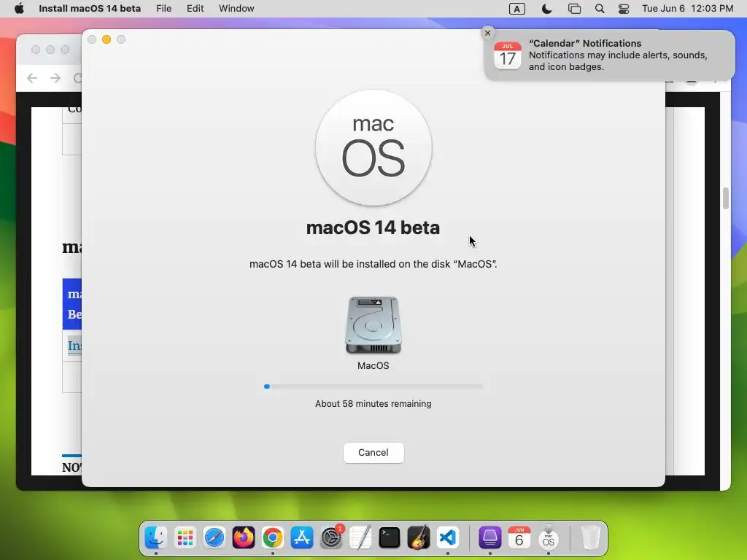
Task: Open TextEdit from the Dock
Action: pos(360,537)
